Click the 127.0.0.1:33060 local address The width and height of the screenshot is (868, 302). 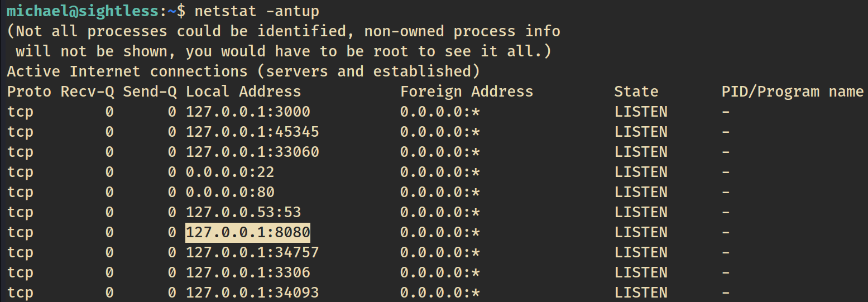(252, 152)
